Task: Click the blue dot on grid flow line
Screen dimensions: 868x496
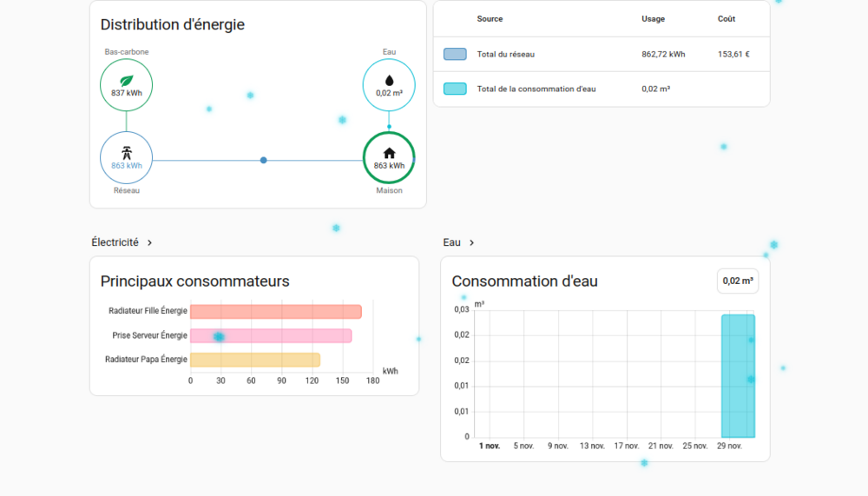Action: [x=264, y=160]
